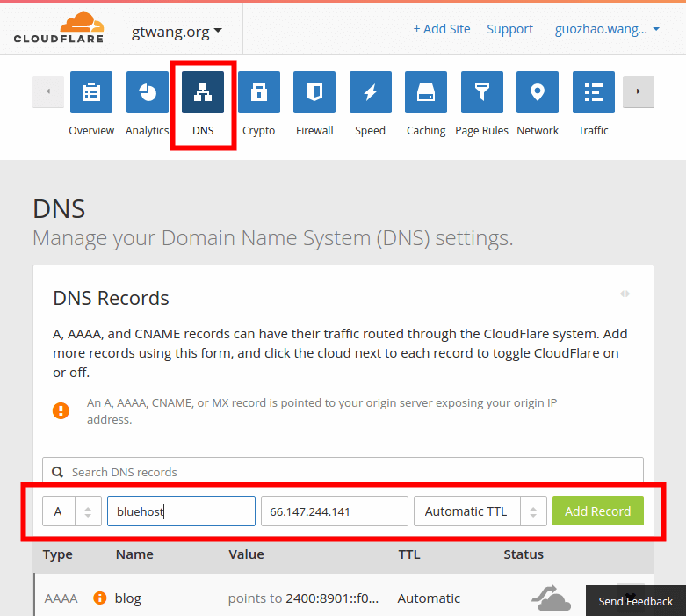Click the CloudFlare logo
This screenshot has width=686, height=616.
[59, 28]
